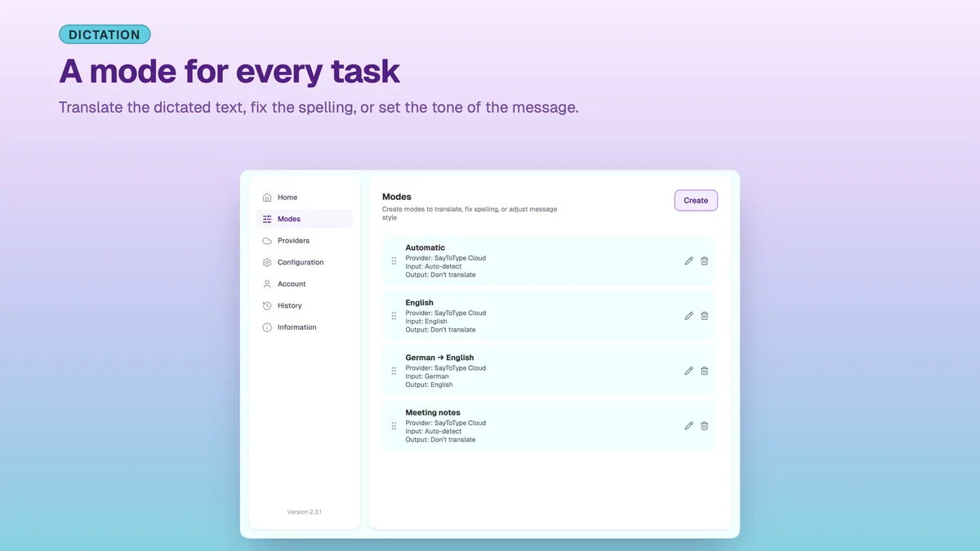Click the DICTATION badge
The image size is (980, 551).
pos(105,34)
